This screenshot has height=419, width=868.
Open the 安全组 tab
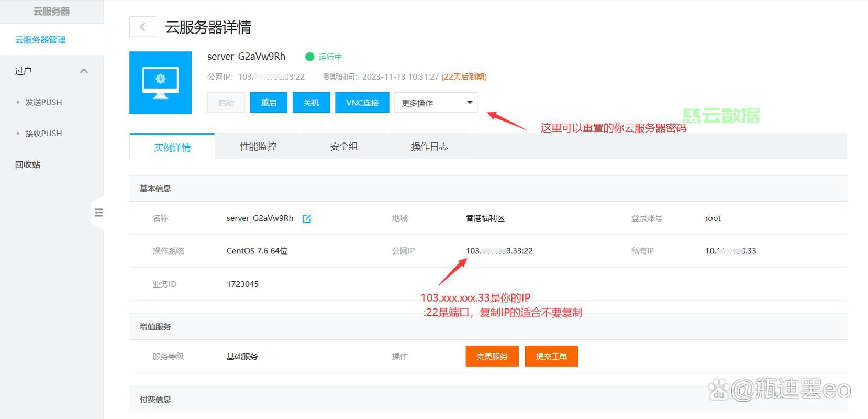point(344,147)
